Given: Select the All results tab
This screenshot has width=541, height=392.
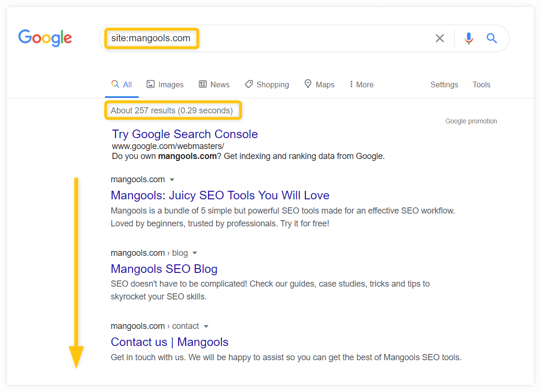Looking at the screenshot, I should coord(122,84).
